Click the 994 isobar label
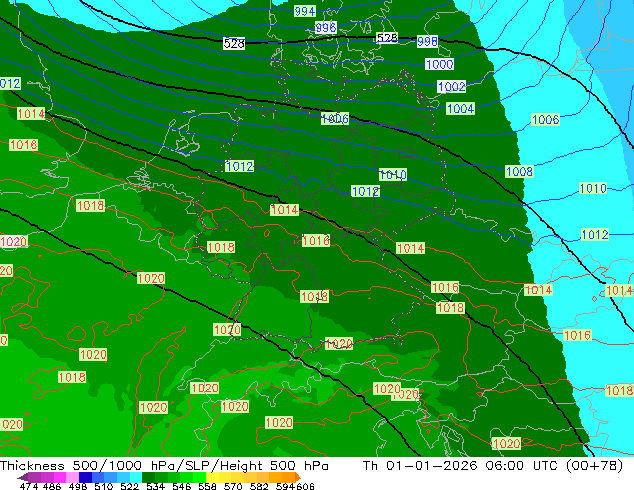634x490 pixels. [x=305, y=11]
